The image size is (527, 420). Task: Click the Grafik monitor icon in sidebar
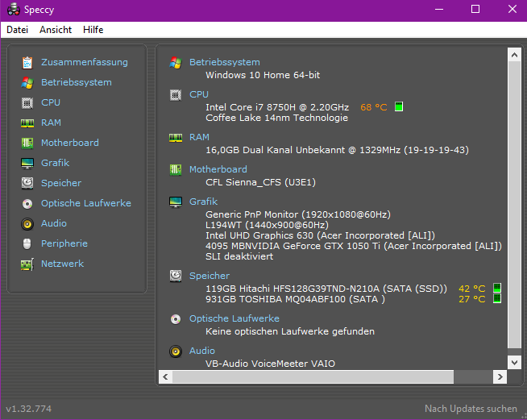coord(27,164)
